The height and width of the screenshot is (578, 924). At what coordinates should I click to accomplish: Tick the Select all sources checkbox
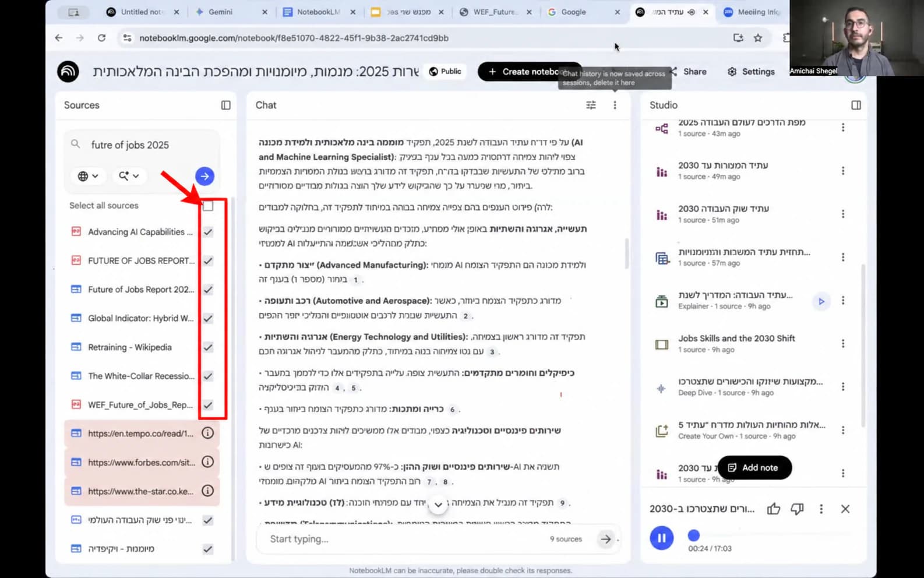click(x=208, y=206)
